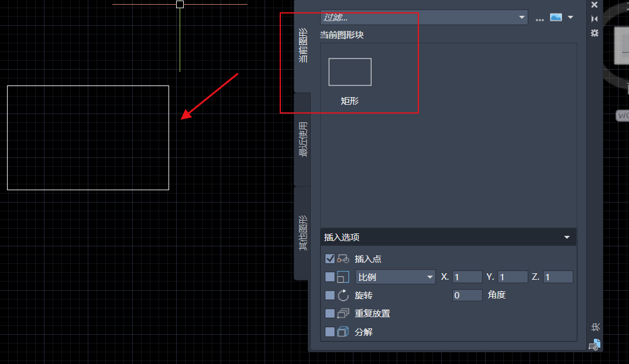
Task: Select the 矩形 block thumbnail
Action: point(350,72)
